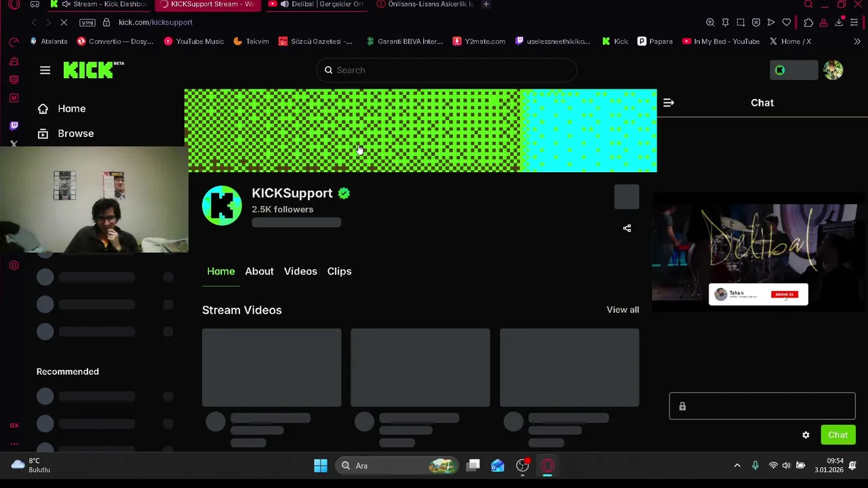The image size is (868, 488).
Task: Click the taskbar Ara search box
Action: (x=397, y=466)
